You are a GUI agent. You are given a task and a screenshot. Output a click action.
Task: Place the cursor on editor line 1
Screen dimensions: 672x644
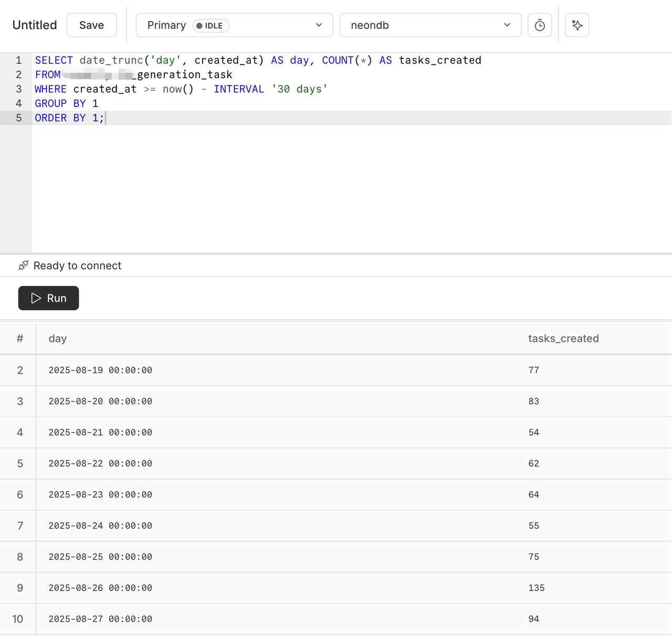pos(258,60)
